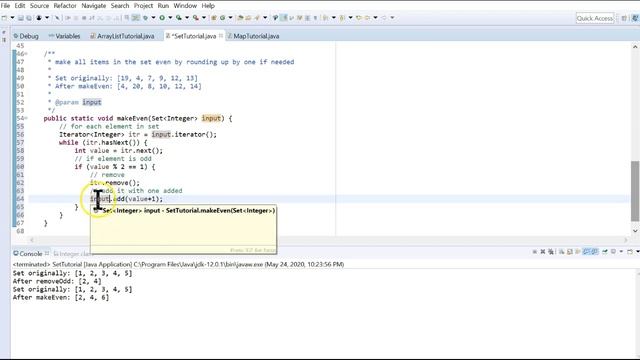Screen dimensions: 640x360
Task: Click the Save All toolbar icon
Action: pos(29,18)
